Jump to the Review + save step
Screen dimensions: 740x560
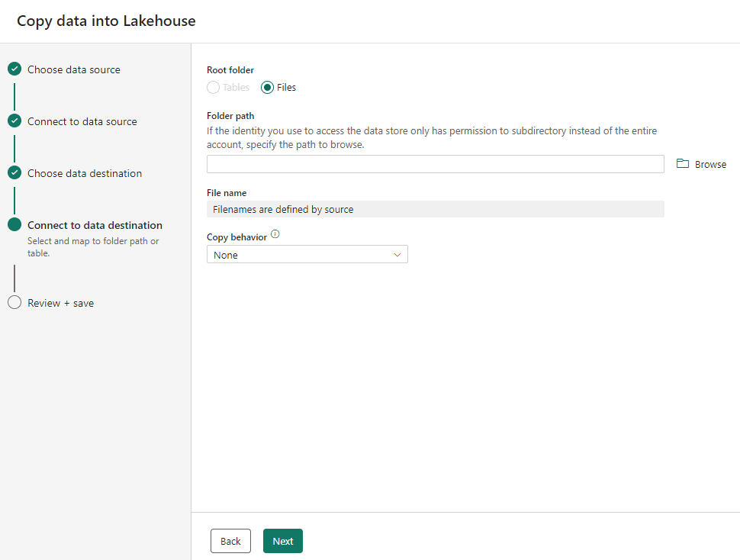click(x=60, y=304)
